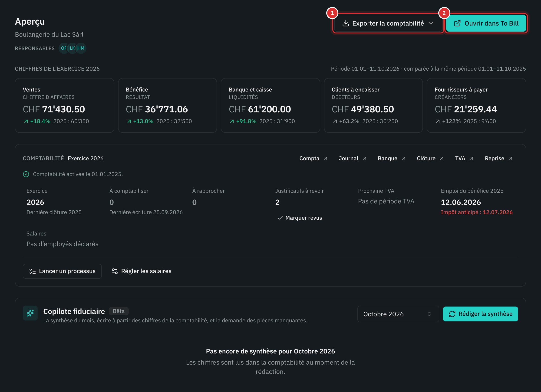Open the Journal link
The height and width of the screenshot is (392, 541).
click(x=353, y=158)
